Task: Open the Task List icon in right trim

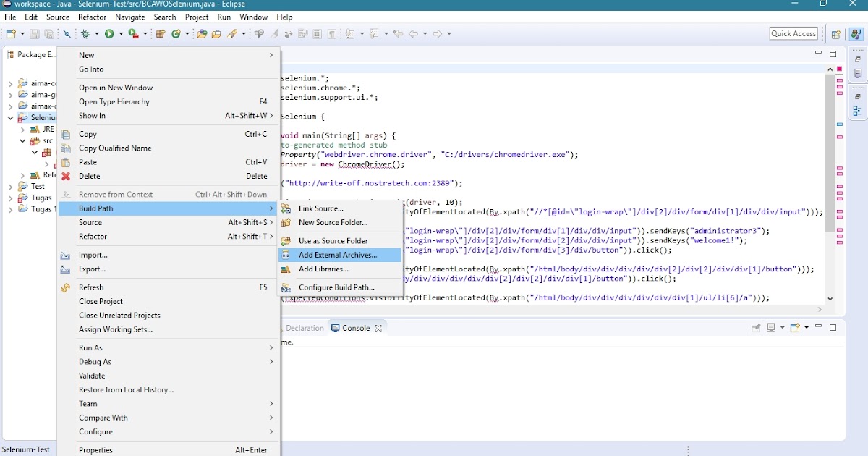Action: tap(858, 74)
